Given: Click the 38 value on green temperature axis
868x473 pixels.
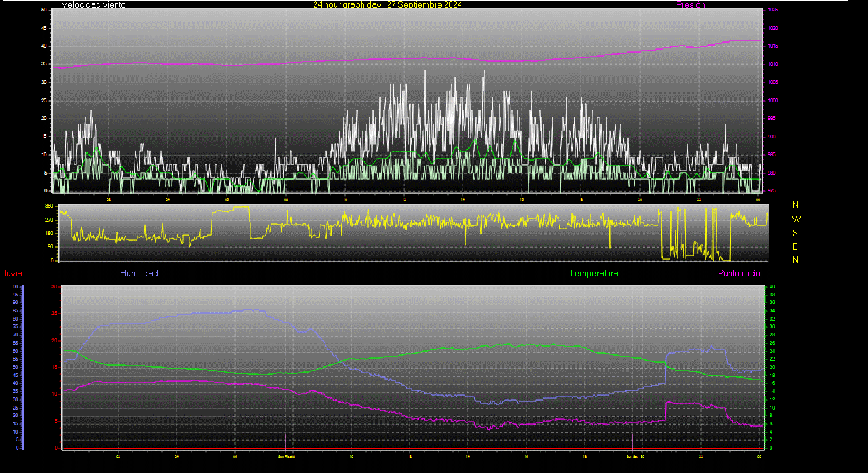Looking at the screenshot, I should point(772,295).
